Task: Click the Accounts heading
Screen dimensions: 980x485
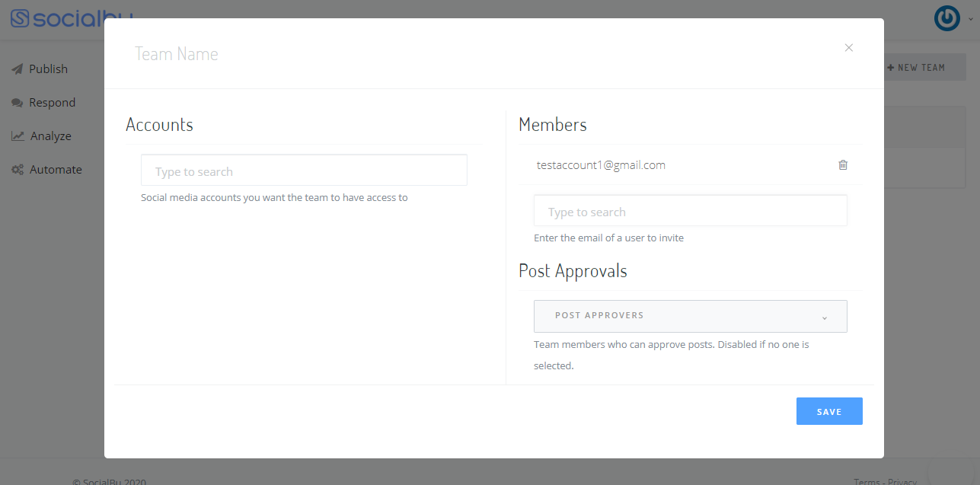Action: pos(159,125)
